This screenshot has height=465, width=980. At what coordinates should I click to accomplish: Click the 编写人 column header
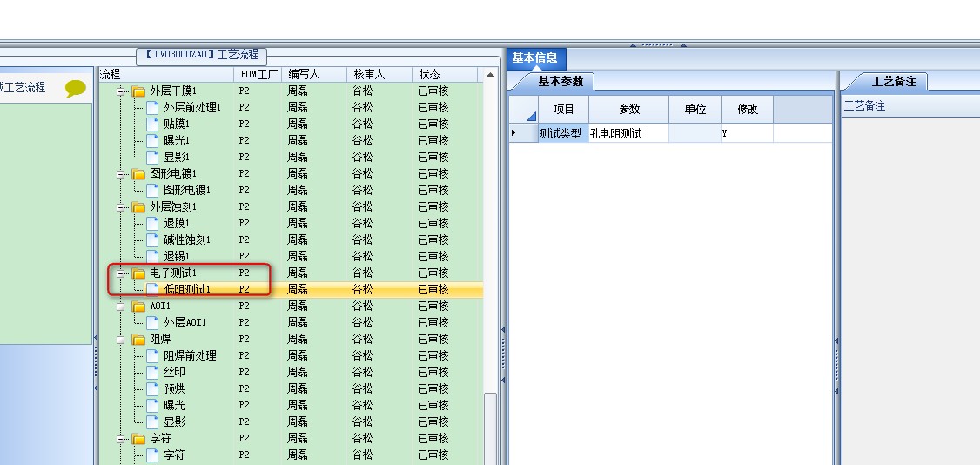pyautogui.click(x=314, y=74)
